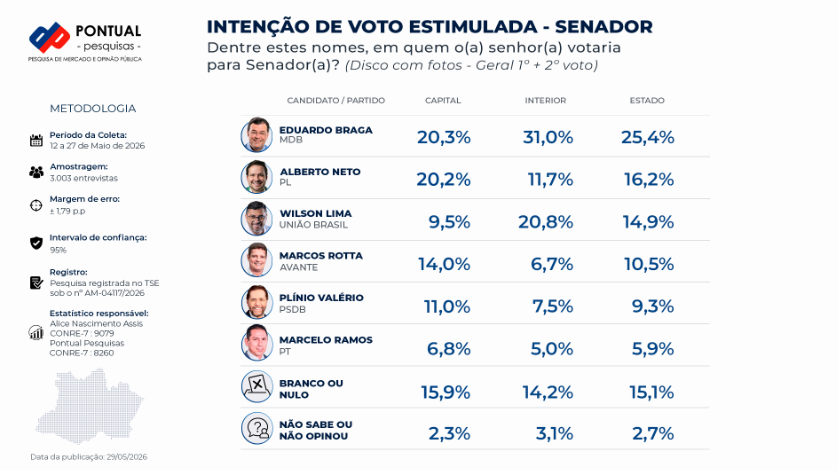Select Wilson Lima's photo
The width and height of the screenshot is (838, 471).
tap(257, 219)
